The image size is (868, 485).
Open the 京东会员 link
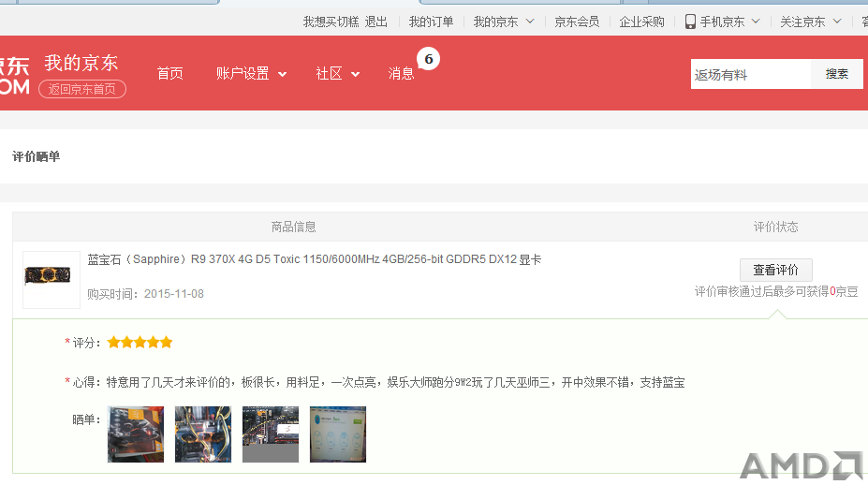[577, 22]
